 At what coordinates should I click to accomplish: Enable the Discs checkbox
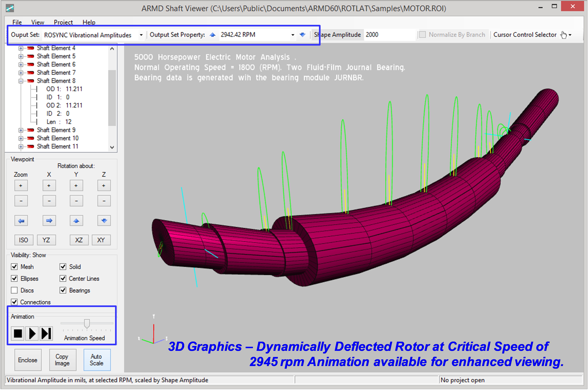pos(14,290)
